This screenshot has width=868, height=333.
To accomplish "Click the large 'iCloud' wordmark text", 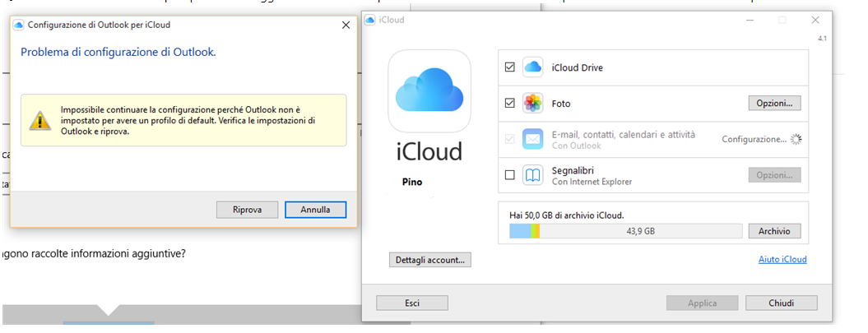I will (429, 151).
